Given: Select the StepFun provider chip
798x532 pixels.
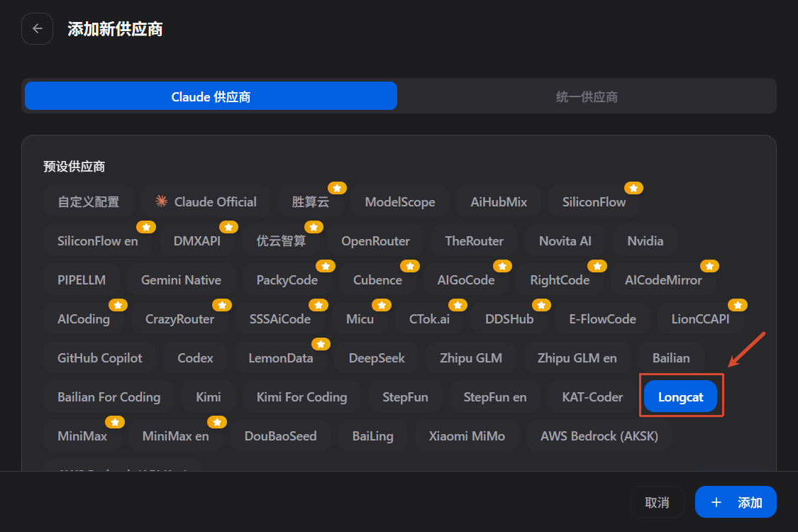Looking at the screenshot, I should pos(405,397).
